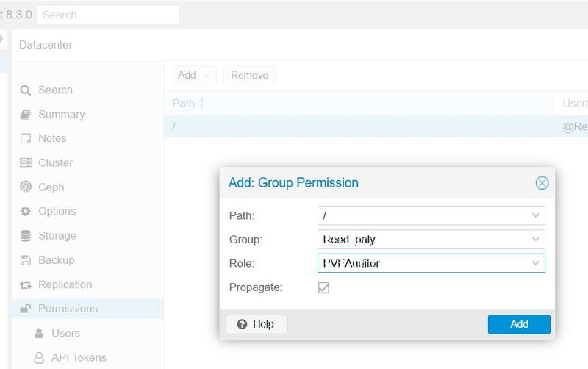Click the Ceph icon
The width and height of the screenshot is (588, 369).
[25, 187]
